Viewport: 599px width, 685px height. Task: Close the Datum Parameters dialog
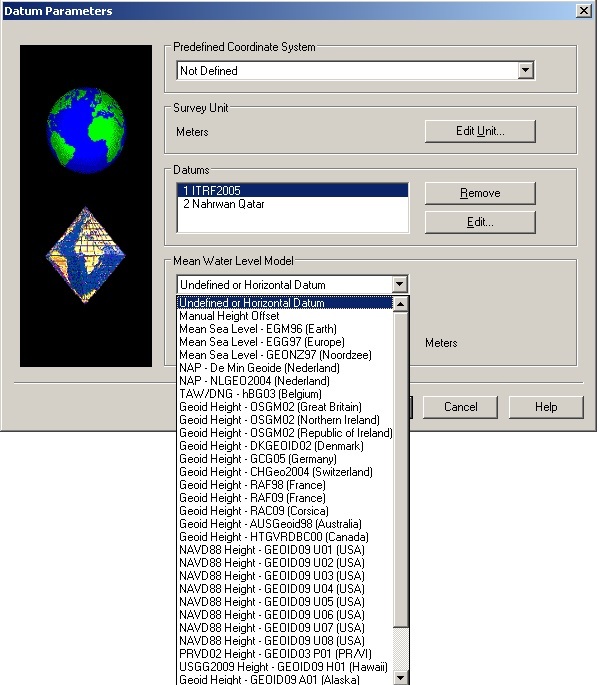point(583,10)
